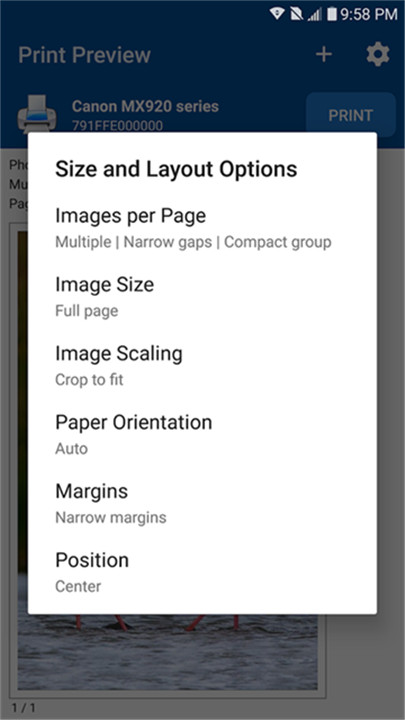Select the Paper Orientation setting

point(202,435)
